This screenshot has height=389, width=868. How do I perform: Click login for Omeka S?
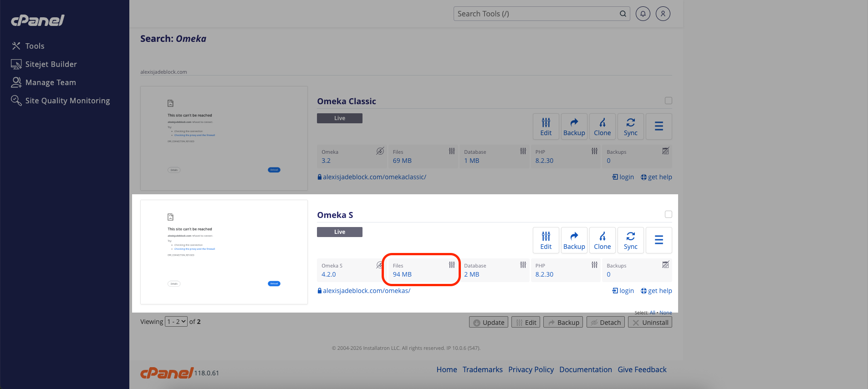[623, 291]
